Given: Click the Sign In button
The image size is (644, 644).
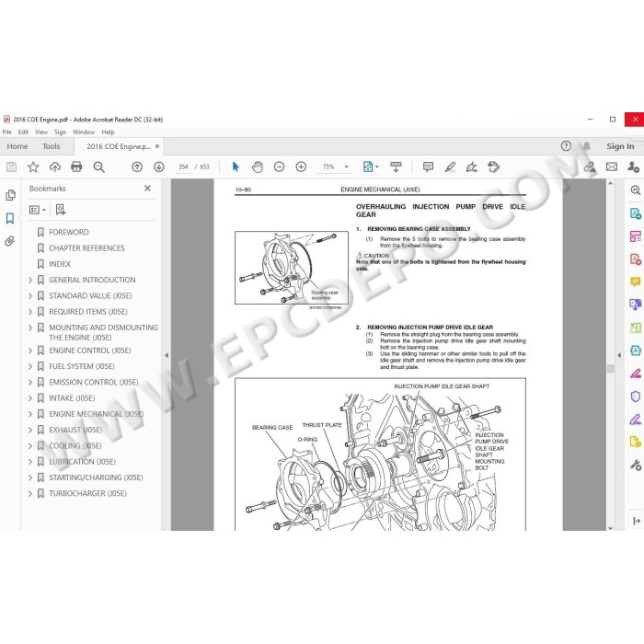Looking at the screenshot, I should point(620,146).
